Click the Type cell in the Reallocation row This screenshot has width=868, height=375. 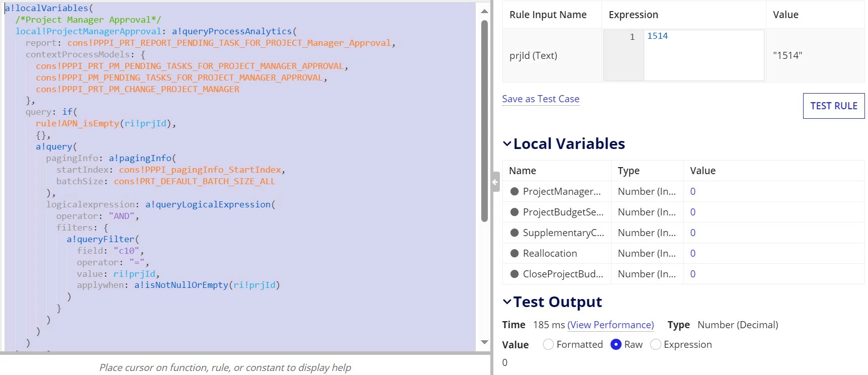pos(647,253)
